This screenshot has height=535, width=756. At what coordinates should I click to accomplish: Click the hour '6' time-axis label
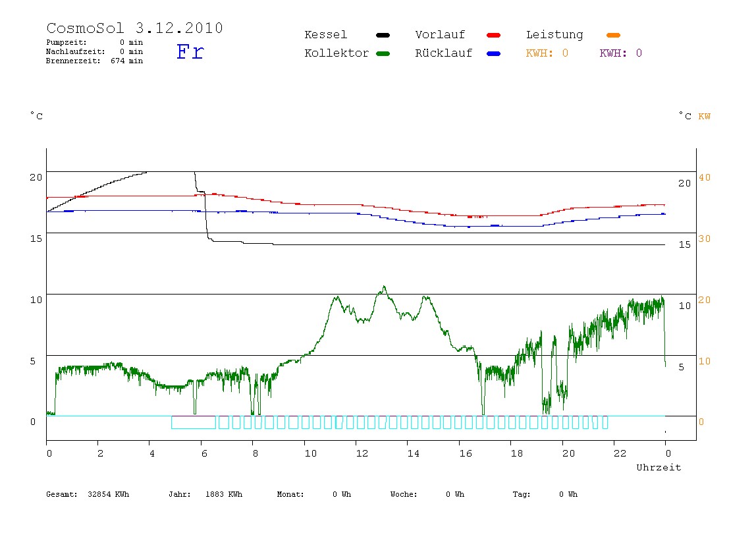click(204, 453)
